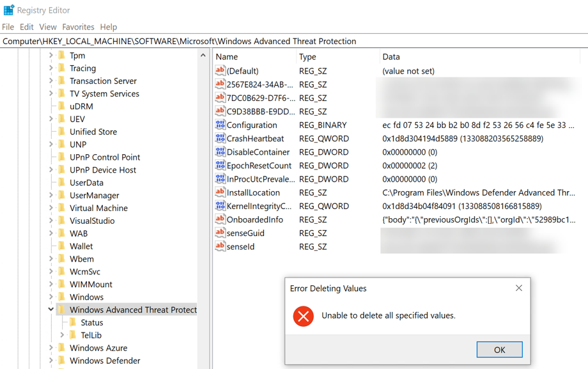
Task: Open the Edit menu
Action: pyautogui.click(x=27, y=27)
